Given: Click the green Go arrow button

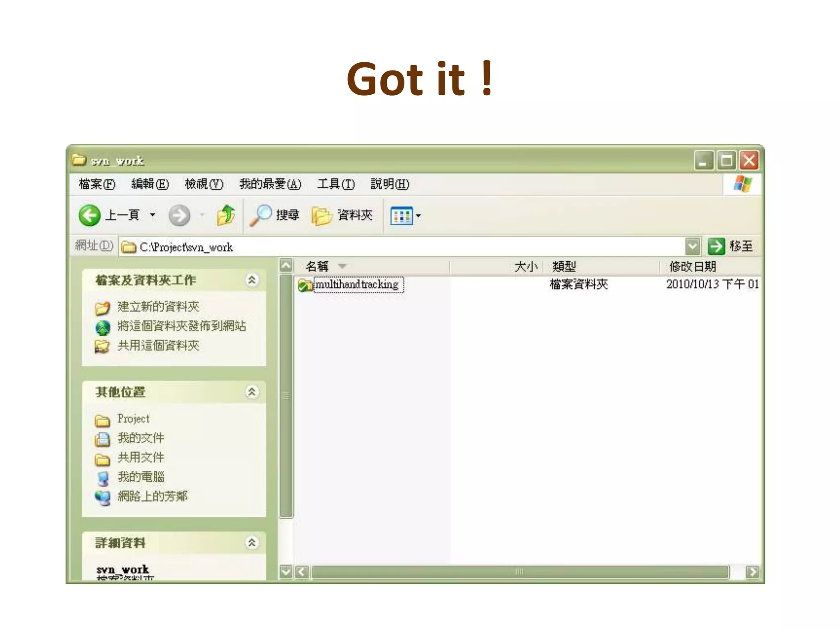Looking at the screenshot, I should click(716, 247).
